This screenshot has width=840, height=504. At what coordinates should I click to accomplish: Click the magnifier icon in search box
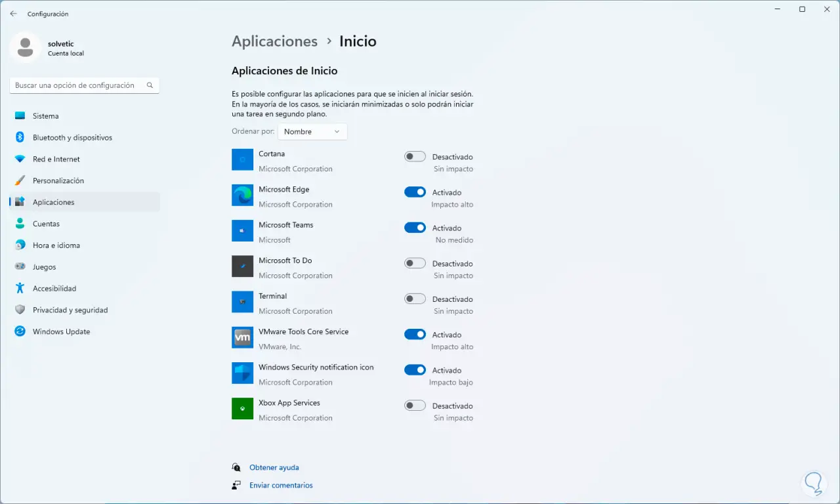150,85
